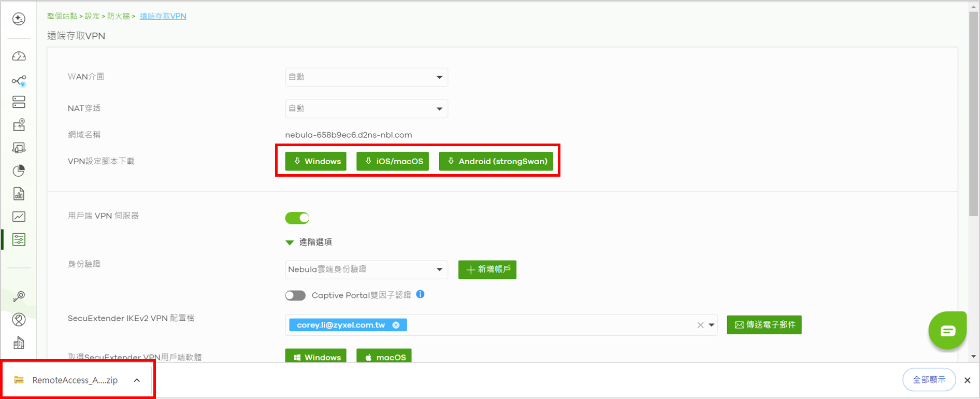Click the 傳送電子郵件 button
The image size is (980, 399).
(764, 325)
